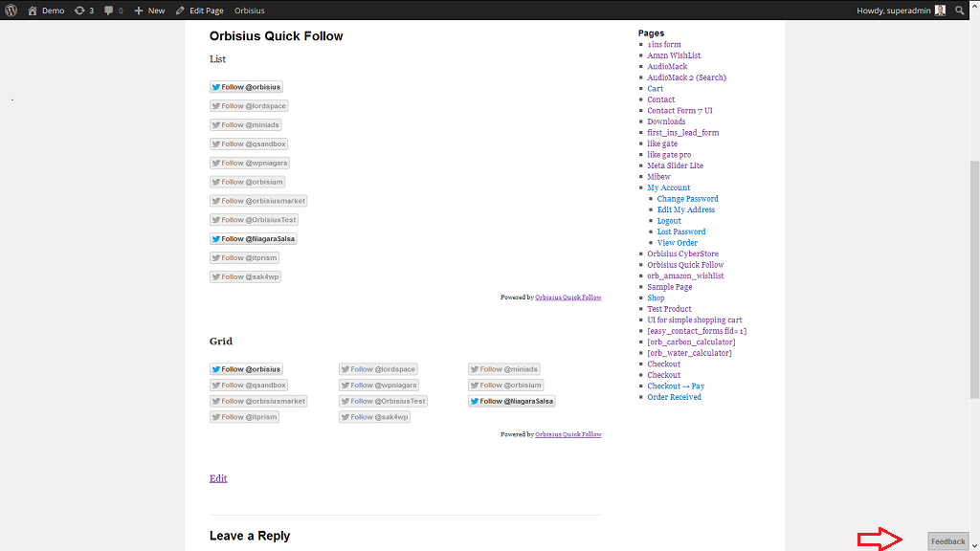
Task: Open Contact Form 7 UI link
Action: 679,111
